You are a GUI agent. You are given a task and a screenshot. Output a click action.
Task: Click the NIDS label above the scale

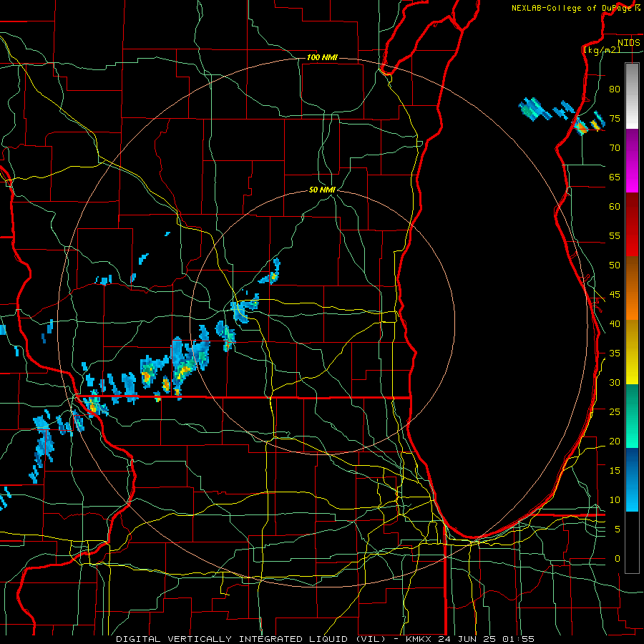(628, 43)
